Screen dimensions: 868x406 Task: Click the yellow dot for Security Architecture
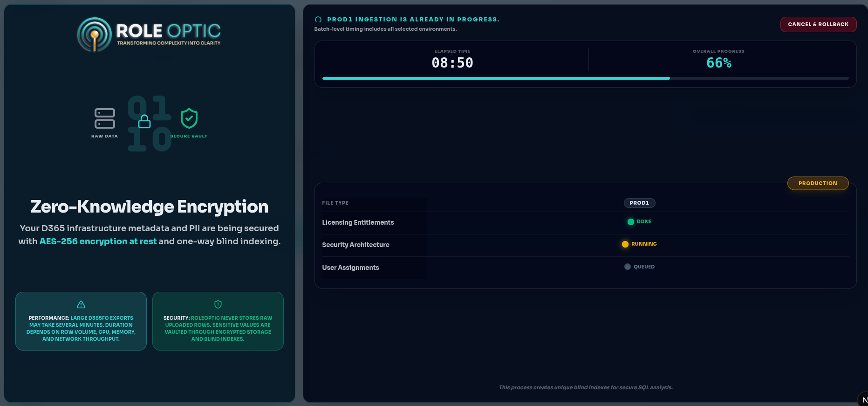(625, 244)
